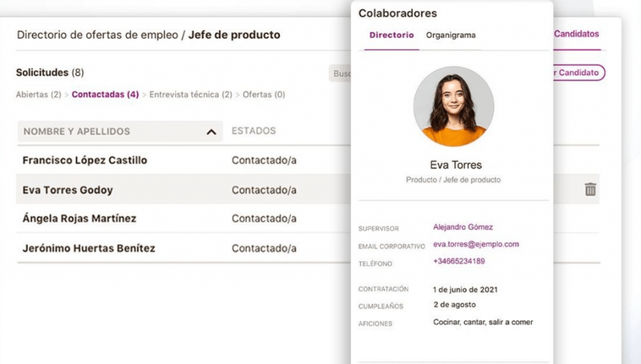This screenshot has height=364, width=641.
Task: Open the Candidatos tab
Action: click(577, 34)
